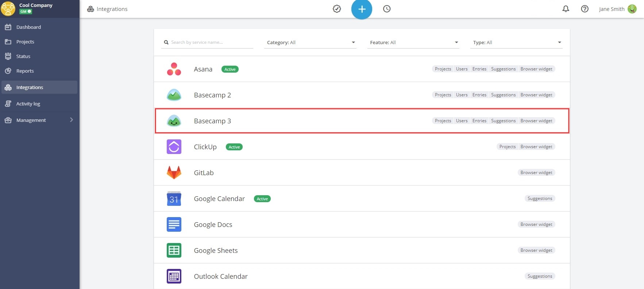Click the Google Docs logo icon

tap(174, 224)
